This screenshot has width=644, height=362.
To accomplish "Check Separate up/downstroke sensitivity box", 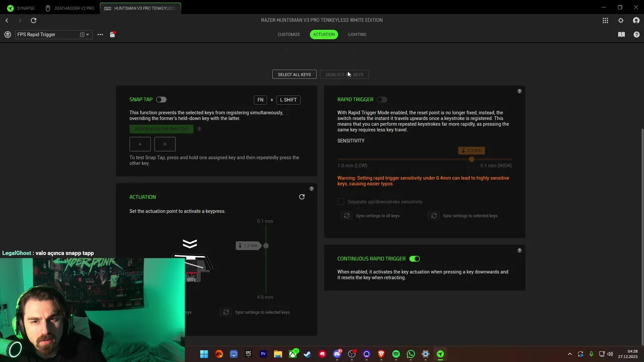I will (x=341, y=202).
